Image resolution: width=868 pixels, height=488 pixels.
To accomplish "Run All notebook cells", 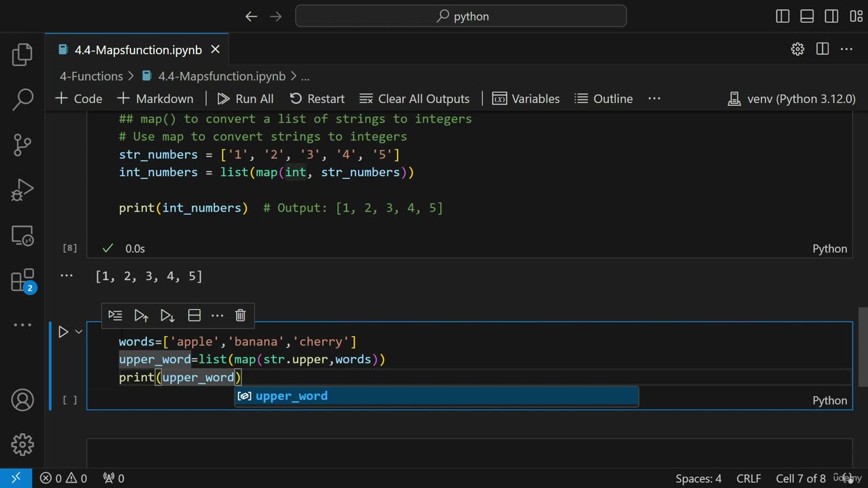I will point(245,98).
